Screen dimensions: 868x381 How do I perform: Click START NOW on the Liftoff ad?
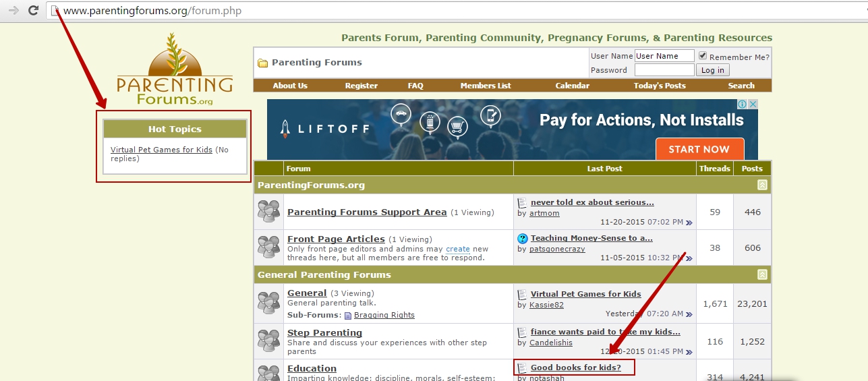coord(699,149)
